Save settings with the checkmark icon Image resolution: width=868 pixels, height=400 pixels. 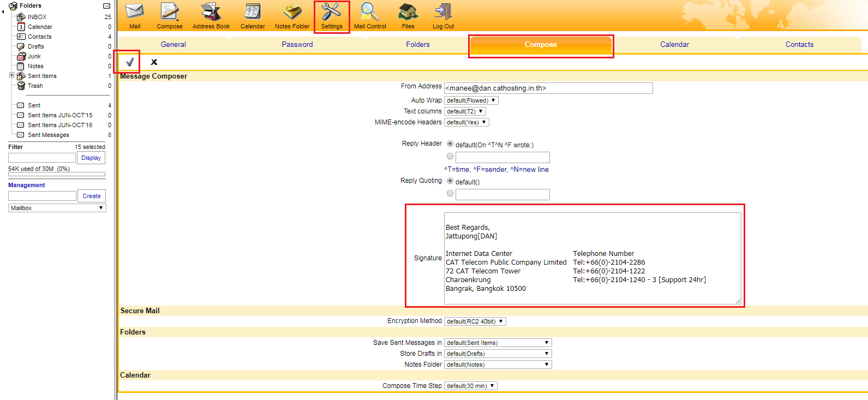[x=129, y=62]
